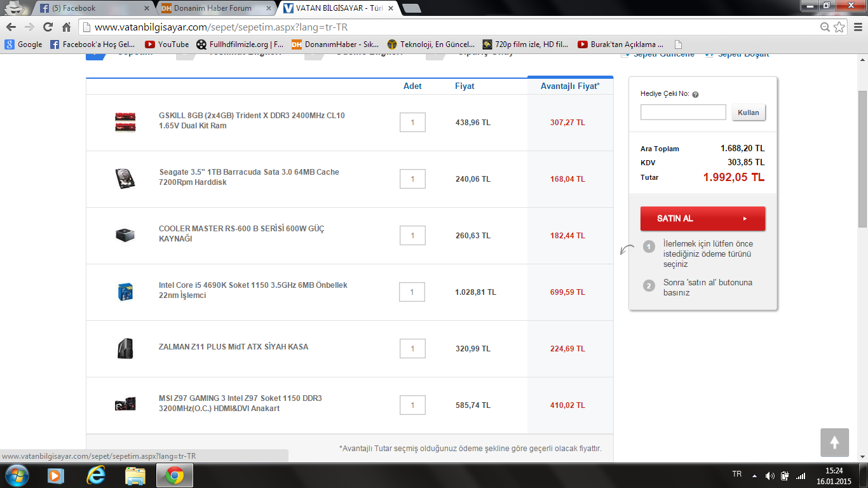
Task: Open the Windows Start menu
Action: (17, 475)
